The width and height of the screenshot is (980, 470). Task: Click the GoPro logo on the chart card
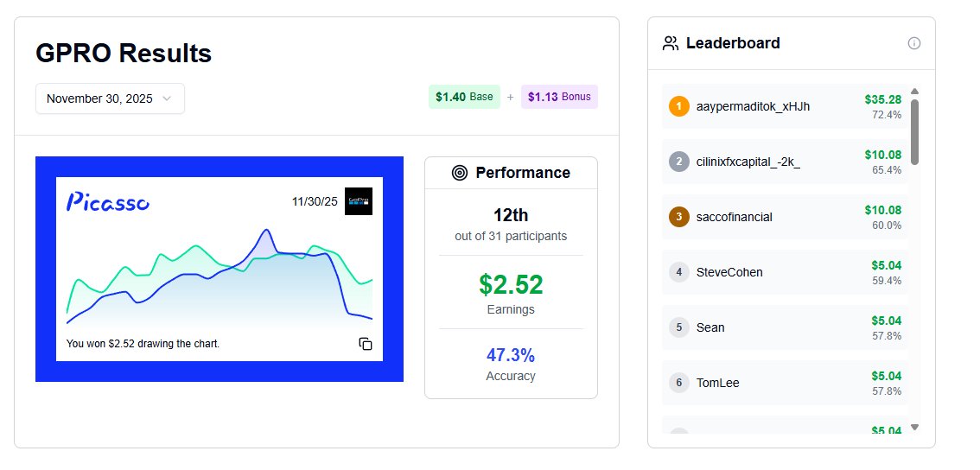point(358,201)
